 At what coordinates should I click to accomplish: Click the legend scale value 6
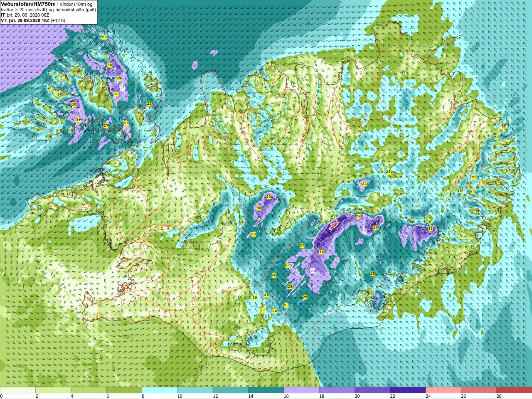[x=108, y=396]
